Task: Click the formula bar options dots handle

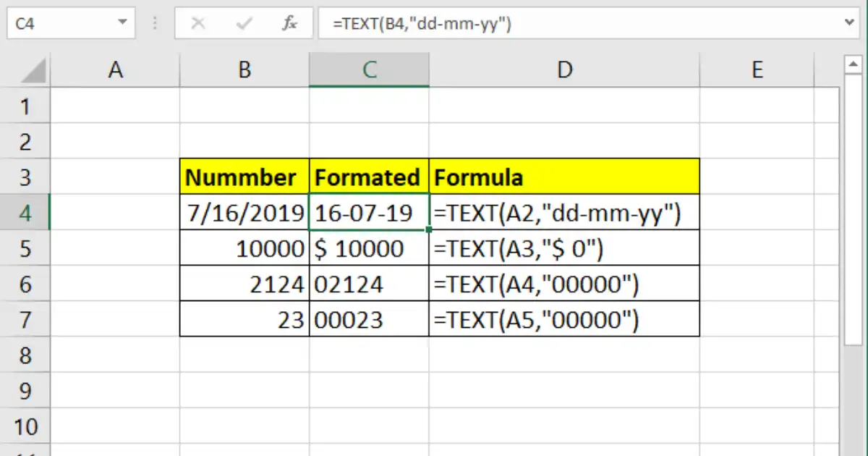Action: [154, 24]
